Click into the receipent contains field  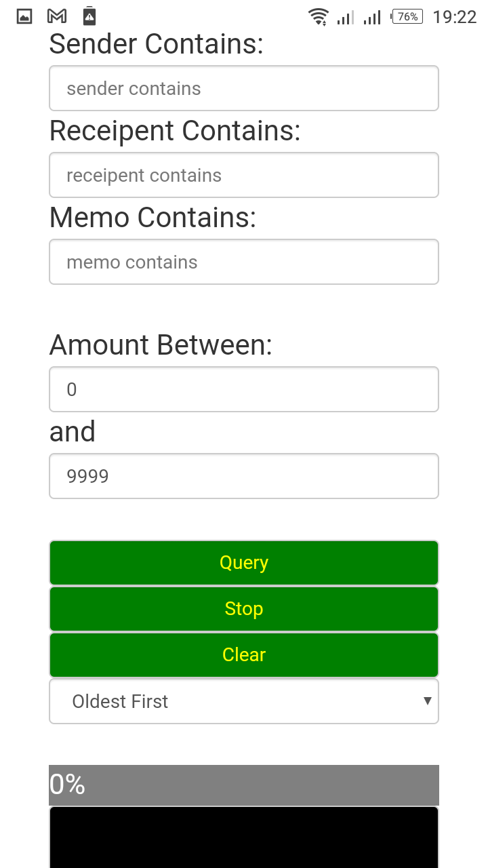click(x=244, y=175)
